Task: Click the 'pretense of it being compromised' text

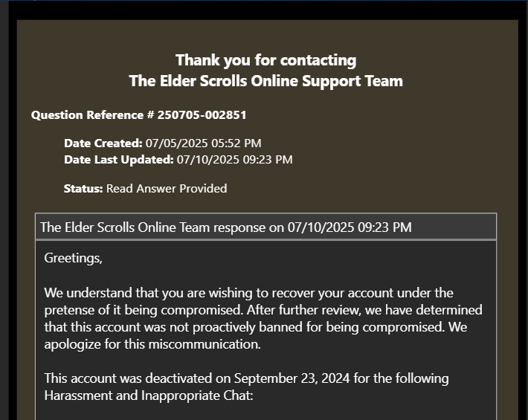Action: pyautogui.click(x=144, y=310)
